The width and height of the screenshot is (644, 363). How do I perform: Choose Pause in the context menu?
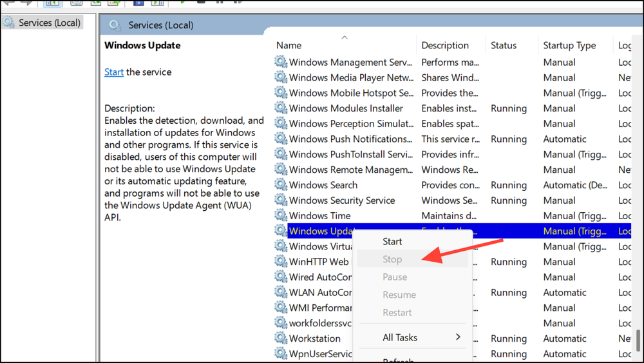(395, 277)
